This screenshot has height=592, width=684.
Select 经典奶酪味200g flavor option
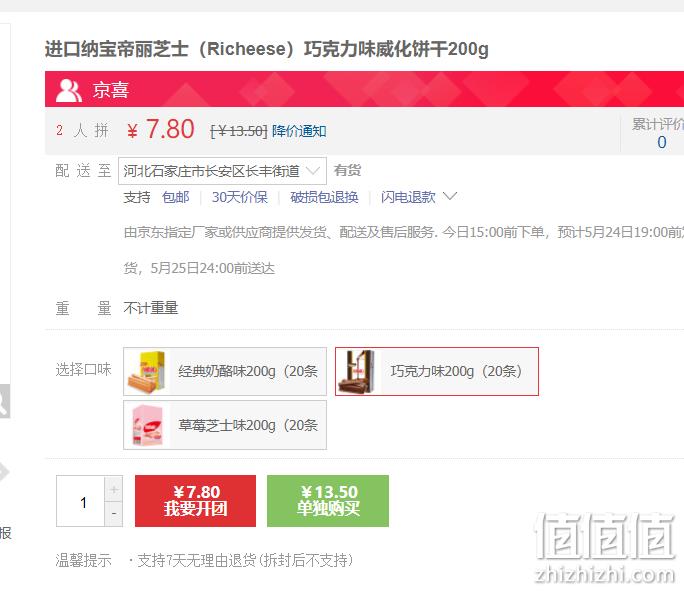coord(225,372)
